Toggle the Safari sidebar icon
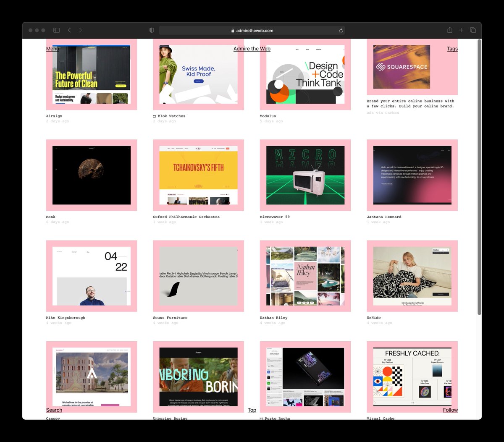This screenshot has height=442, width=504. point(56,30)
